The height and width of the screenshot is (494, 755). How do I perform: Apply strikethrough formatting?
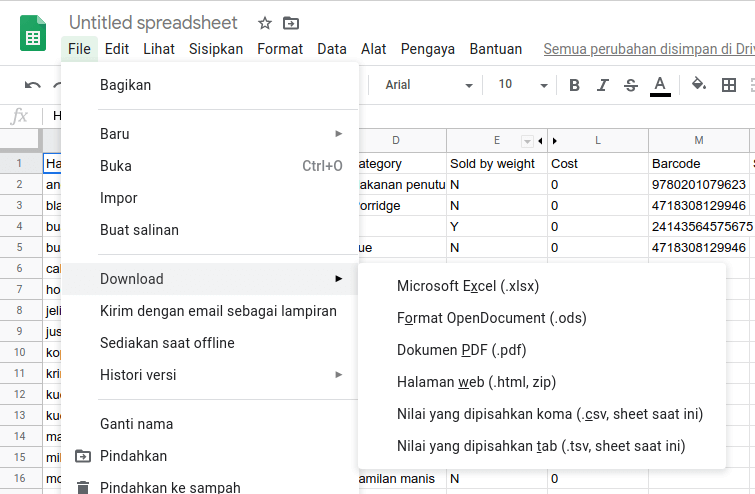pyautogui.click(x=631, y=85)
